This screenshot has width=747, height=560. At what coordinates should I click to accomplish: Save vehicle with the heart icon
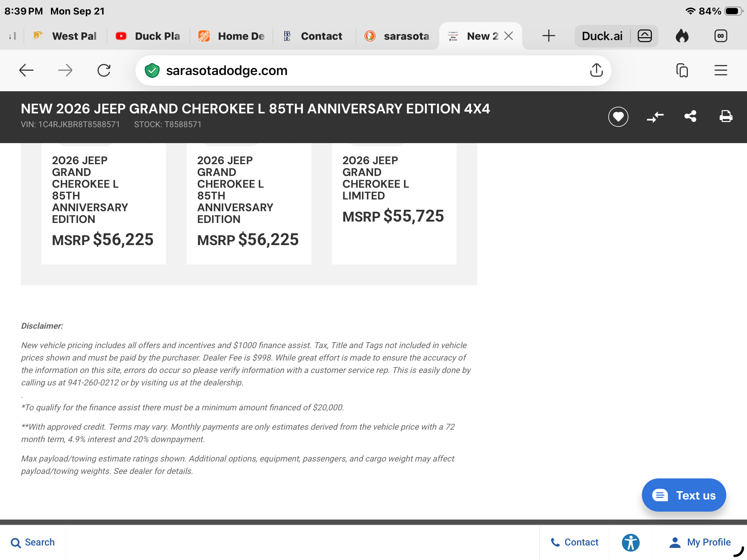pyautogui.click(x=618, y=117)
